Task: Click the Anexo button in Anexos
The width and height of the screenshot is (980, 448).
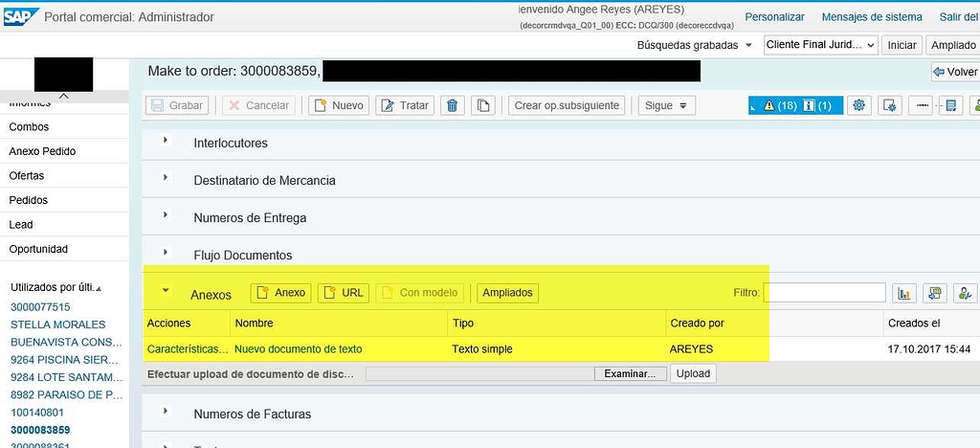Action: pos(280,293)
